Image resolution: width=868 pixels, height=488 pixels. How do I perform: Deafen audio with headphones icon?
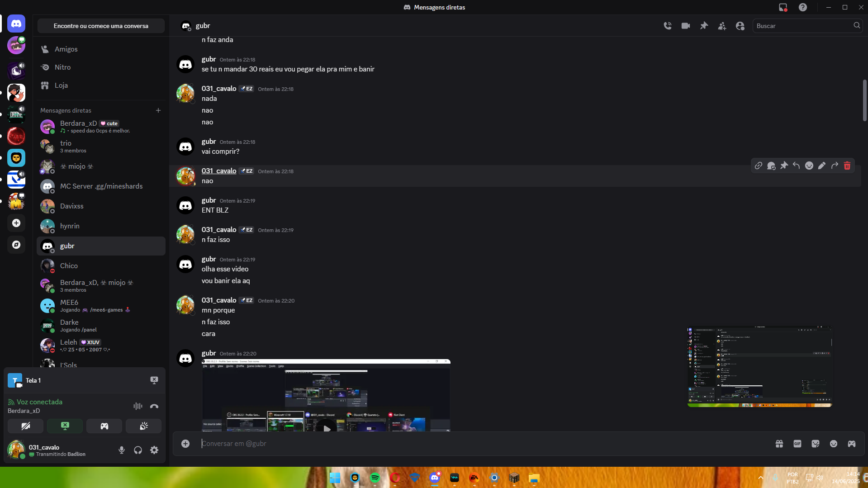[138, 450]
